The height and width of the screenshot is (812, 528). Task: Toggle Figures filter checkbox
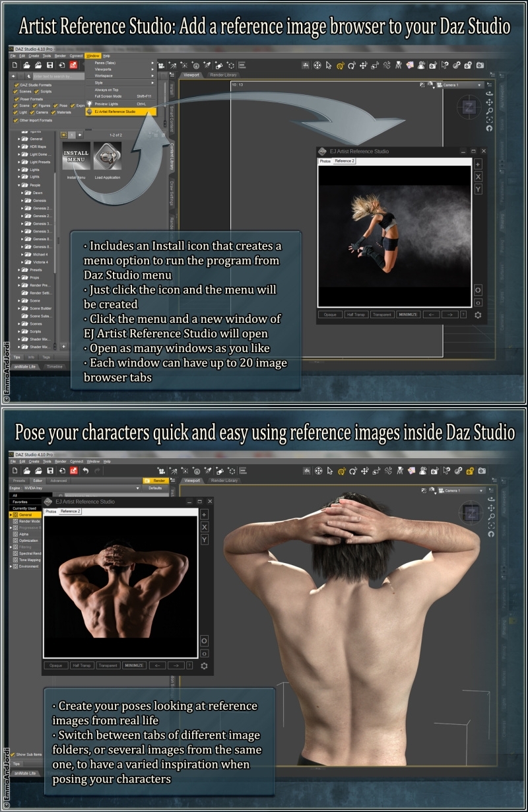(x=35, y=106)
